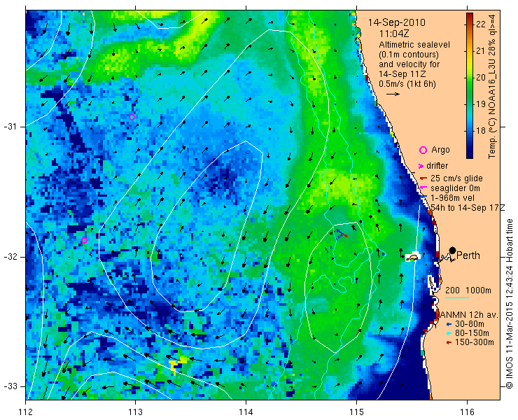Click the colorbar tick label 19

[481, 104]
